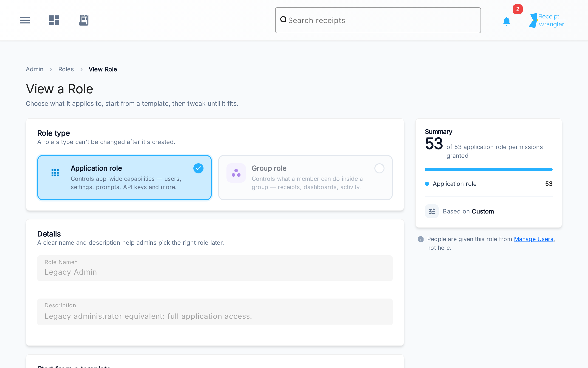Click the Group role purple dots icon
The width and height of the screenshot is (588, 368).
tap(236, 173)
